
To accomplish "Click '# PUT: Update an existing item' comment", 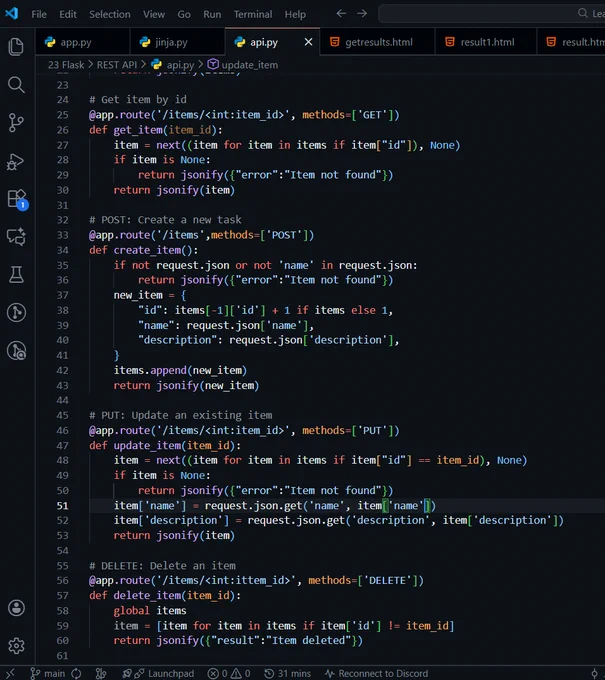I will tap(180, 415).
